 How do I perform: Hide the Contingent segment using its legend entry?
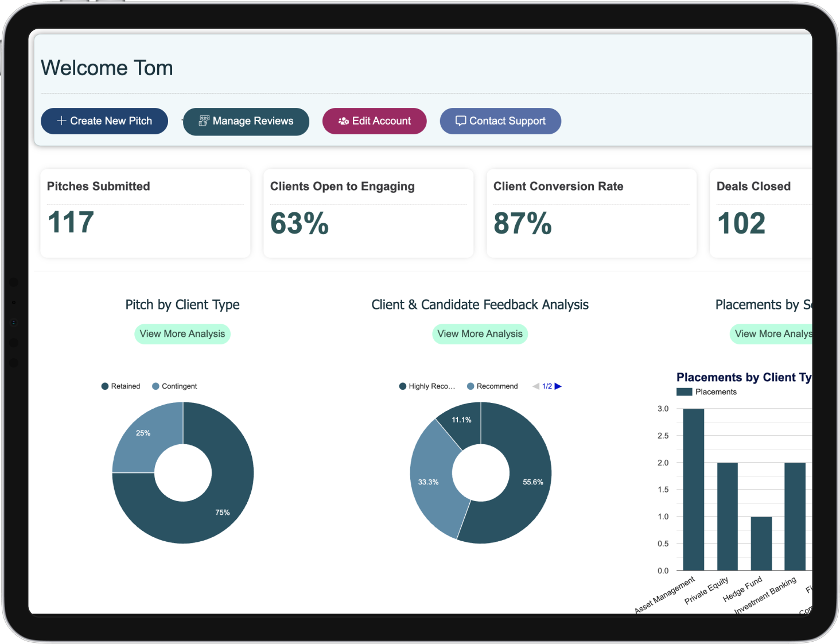coord(175,386)
